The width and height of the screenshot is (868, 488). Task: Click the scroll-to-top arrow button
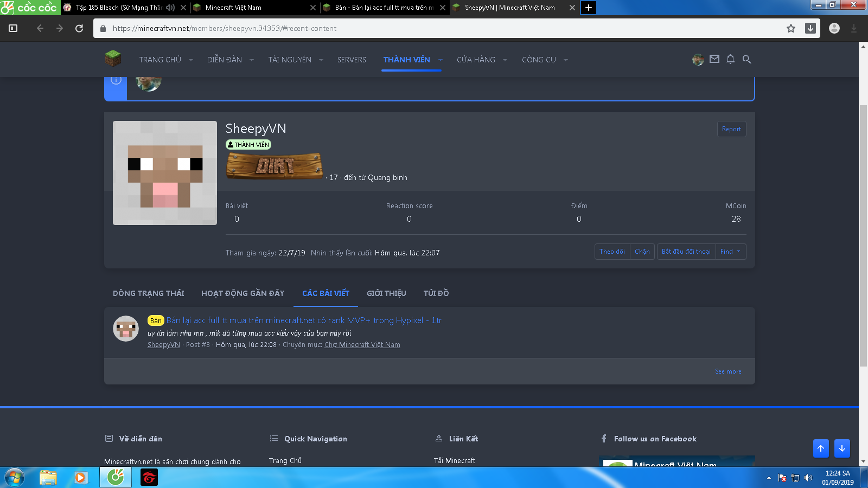tap(821, 448)
